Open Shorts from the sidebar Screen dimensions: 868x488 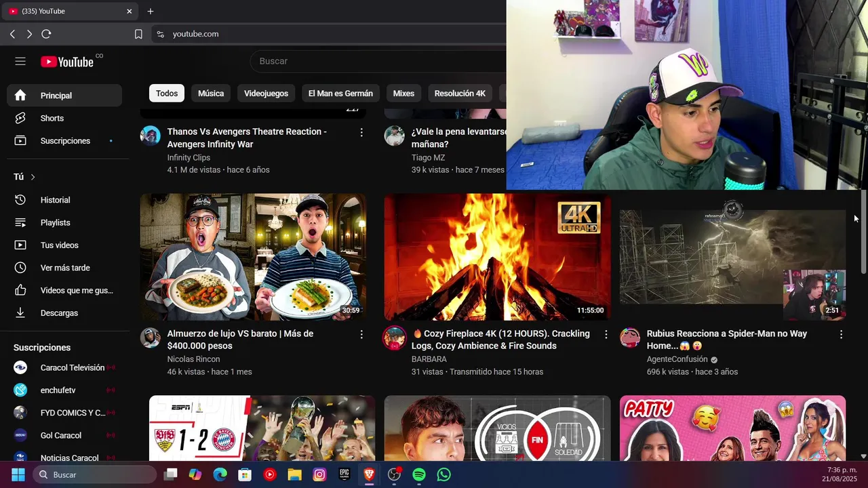[64, 118]
